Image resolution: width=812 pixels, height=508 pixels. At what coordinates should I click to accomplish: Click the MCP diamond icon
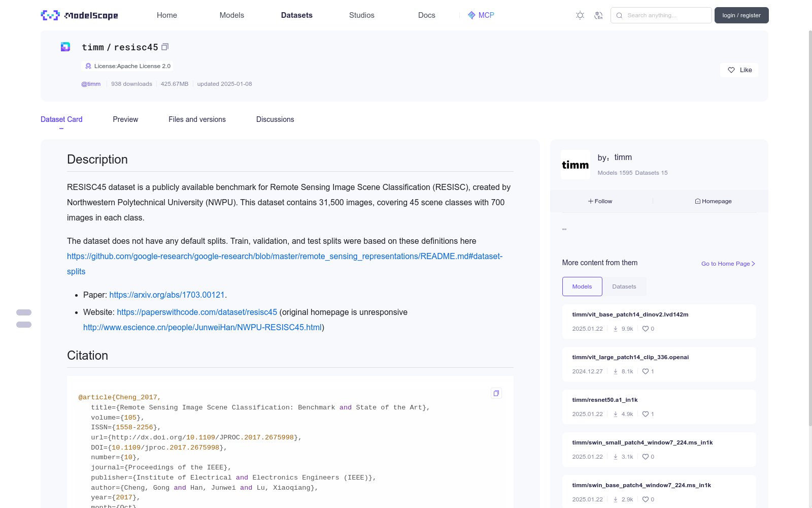(471, 15)
